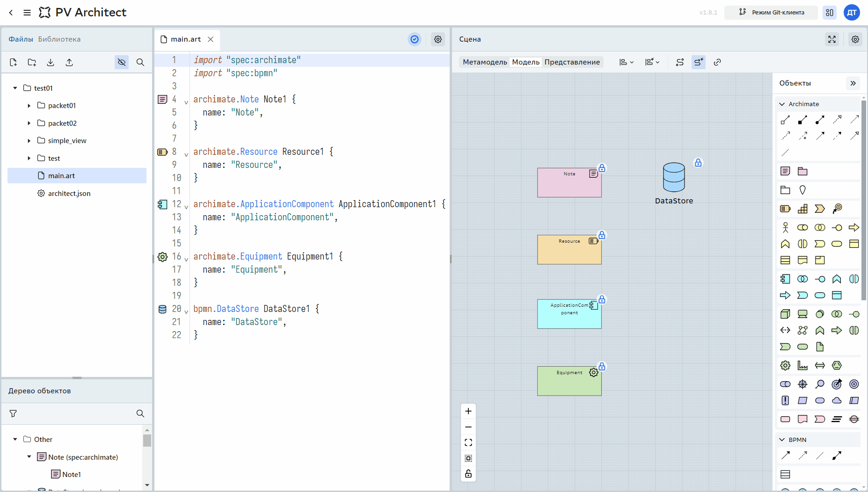
Task: Click the upload icon in Files toolbar
Action: (x=69, y=62)
